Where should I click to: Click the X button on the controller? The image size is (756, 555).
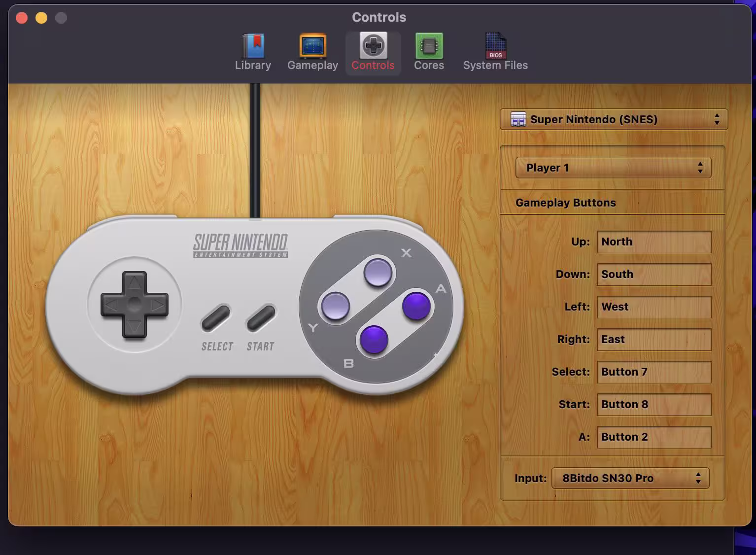(x=378, y=273)
